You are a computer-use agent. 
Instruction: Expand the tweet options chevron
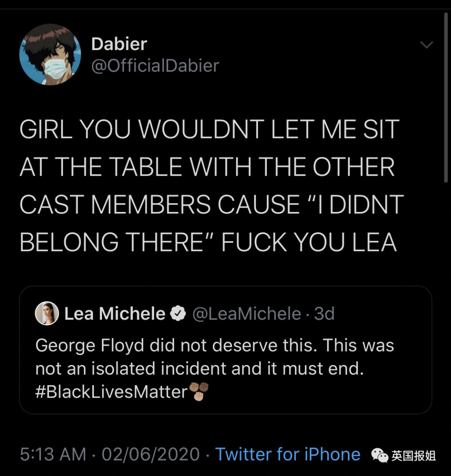[x=426, y=45]
